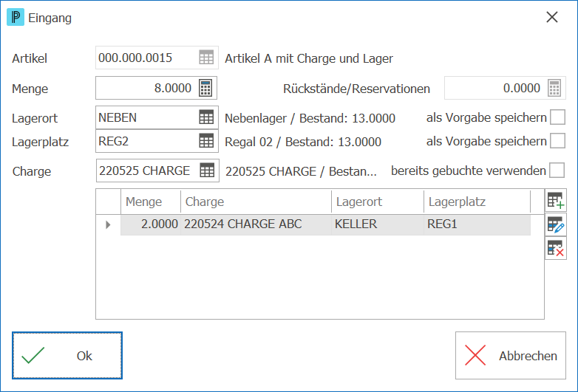Open the Charge lookup table icon
This screenshot has height=392, width=578.
pos(207,171)
